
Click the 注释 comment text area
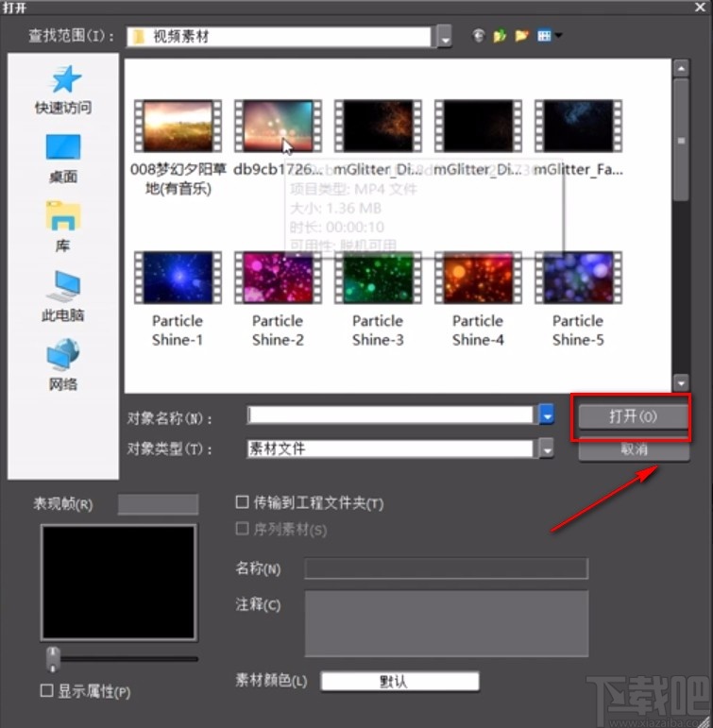pos(447,623)
